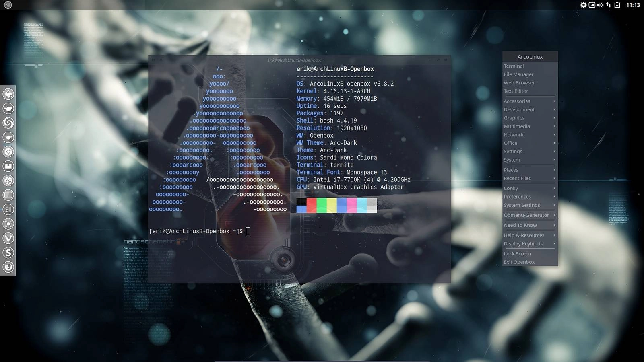Open the spiral swirl dock icon
The width and height of the screenshot is (644, 362).
coord(8,123)
